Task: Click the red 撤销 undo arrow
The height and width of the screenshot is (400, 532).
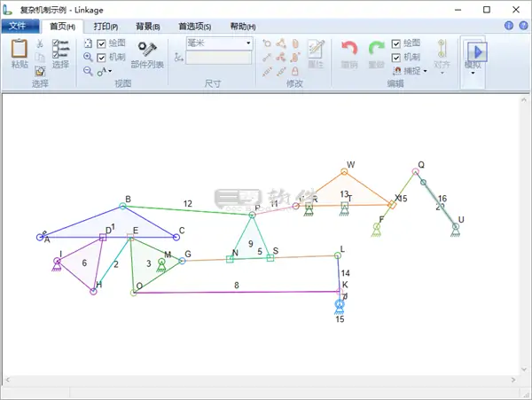Action: click(x=349, y=48)
